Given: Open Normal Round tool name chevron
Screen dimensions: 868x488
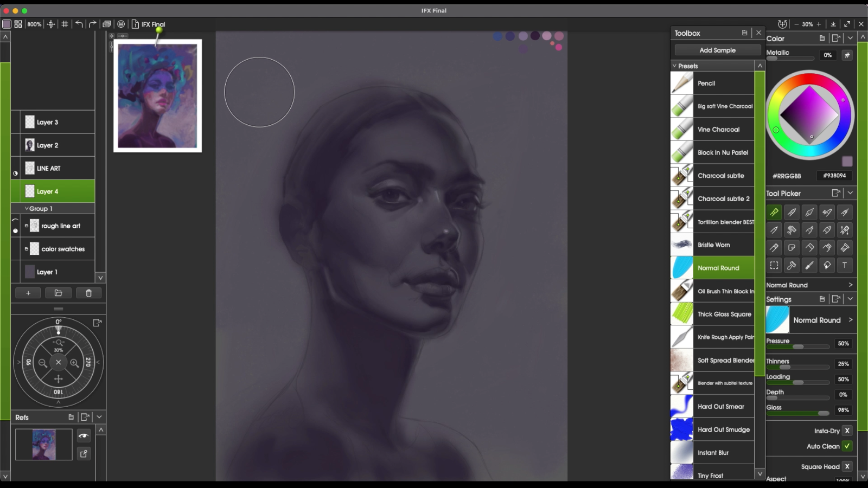Looking at the screenshot, I should 850,285.
